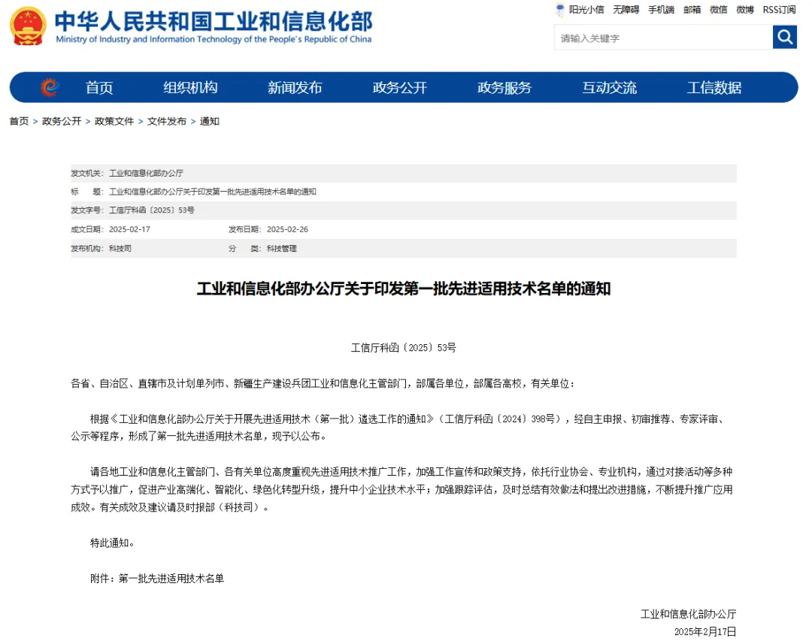Open the 阳光小信 link
The height and width of the screenshot is (644, 812).
(x=586, y=9)
